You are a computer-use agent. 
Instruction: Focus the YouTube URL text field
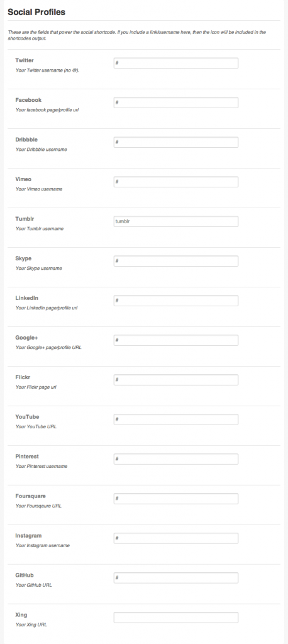pyautogui.click(x=176, y=419)
